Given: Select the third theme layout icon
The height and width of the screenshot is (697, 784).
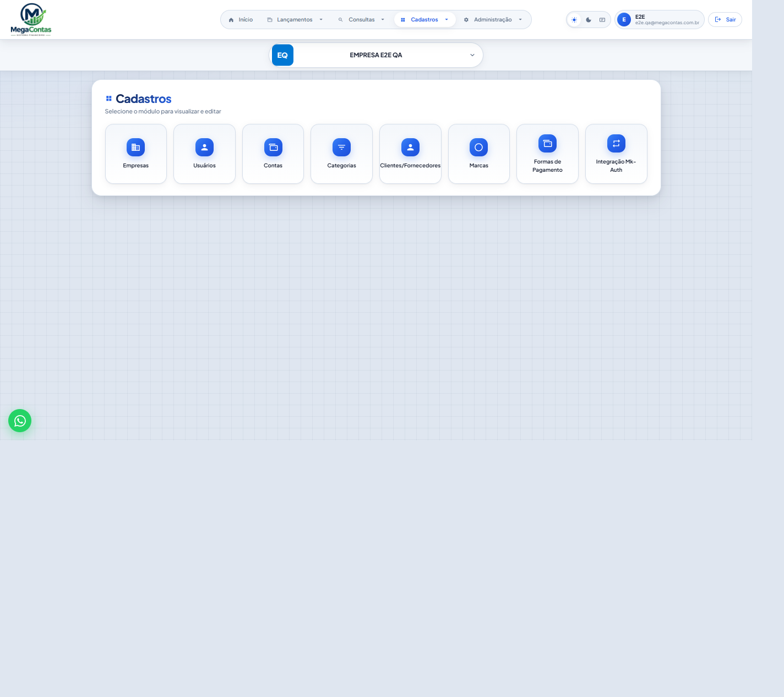Looking at the screenshot, I should (x=602, y=20).
